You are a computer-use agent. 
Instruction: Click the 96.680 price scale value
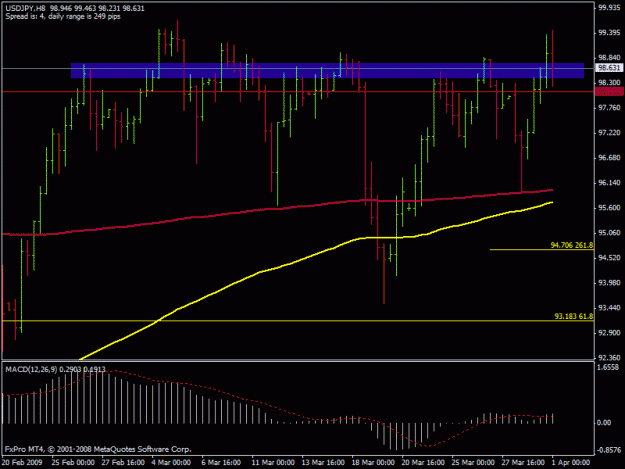point(609,158)
